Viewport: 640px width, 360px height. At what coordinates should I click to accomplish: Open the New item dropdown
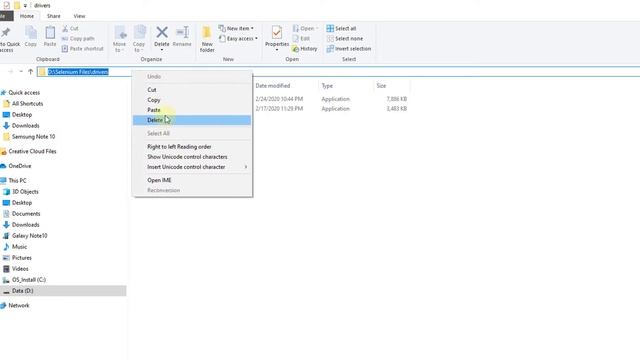coord(236,28)
